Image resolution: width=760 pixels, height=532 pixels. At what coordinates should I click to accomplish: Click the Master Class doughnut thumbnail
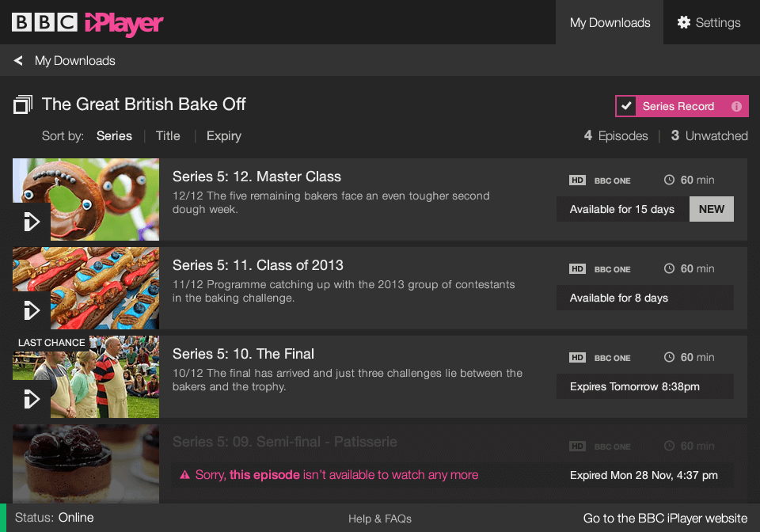tap(85, 199)
